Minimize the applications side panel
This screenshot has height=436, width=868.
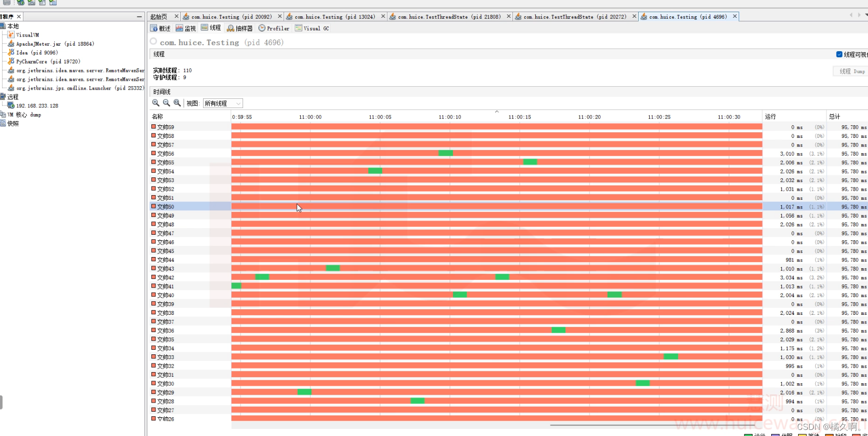139,17
